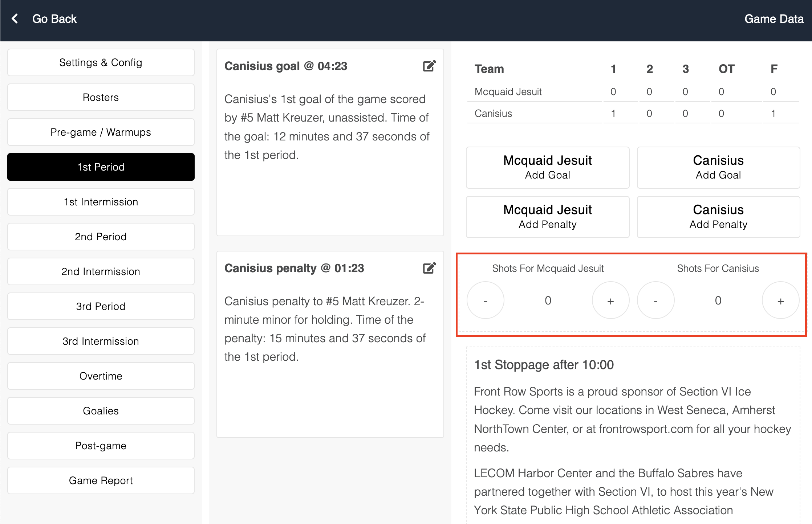
Task: Add a goal for Canisius
Action: [718, 167]
